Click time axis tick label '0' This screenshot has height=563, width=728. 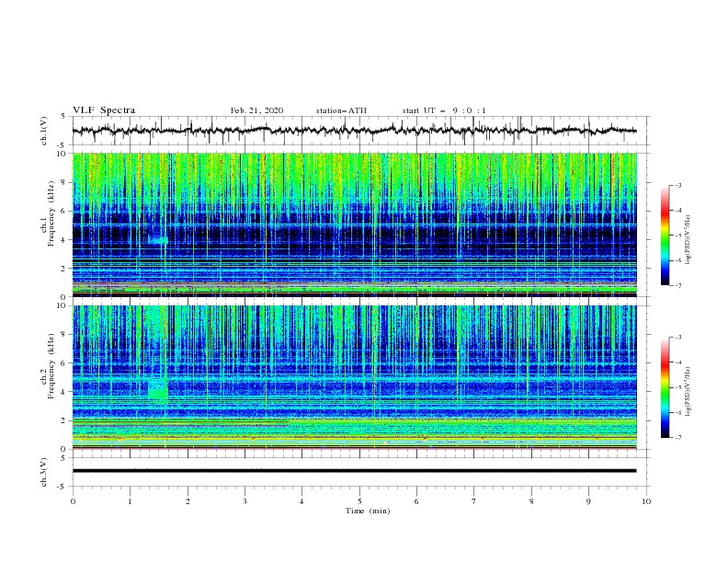coord(73,501)
